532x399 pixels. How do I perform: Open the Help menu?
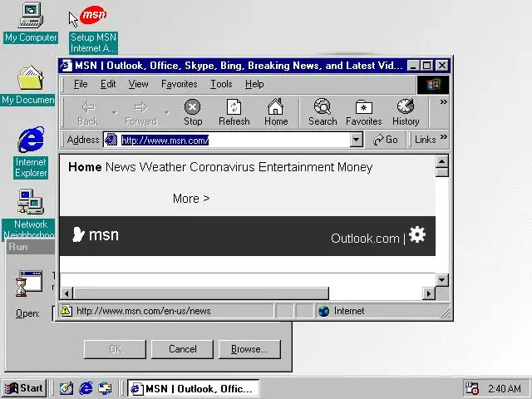pos(254,84)
